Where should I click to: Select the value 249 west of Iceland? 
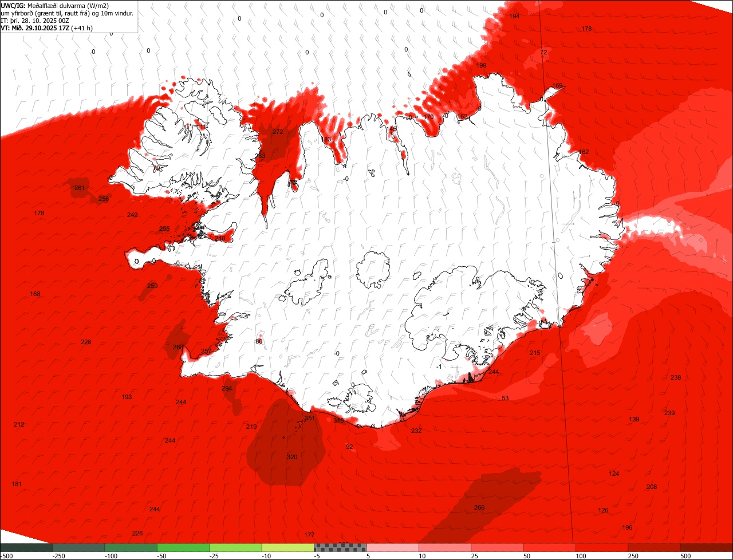[x=132, y=215]
